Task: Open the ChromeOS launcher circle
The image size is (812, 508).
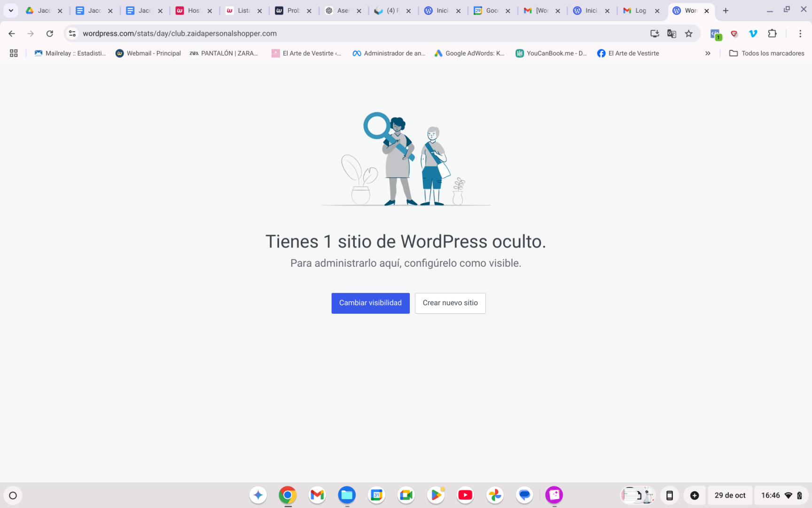Action: (13, 495)
